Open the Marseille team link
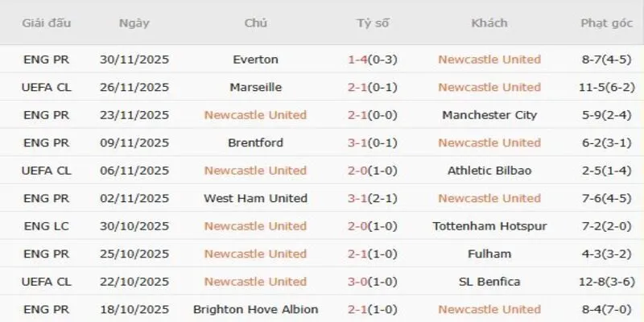644x322 pixels. coord(255,87)
